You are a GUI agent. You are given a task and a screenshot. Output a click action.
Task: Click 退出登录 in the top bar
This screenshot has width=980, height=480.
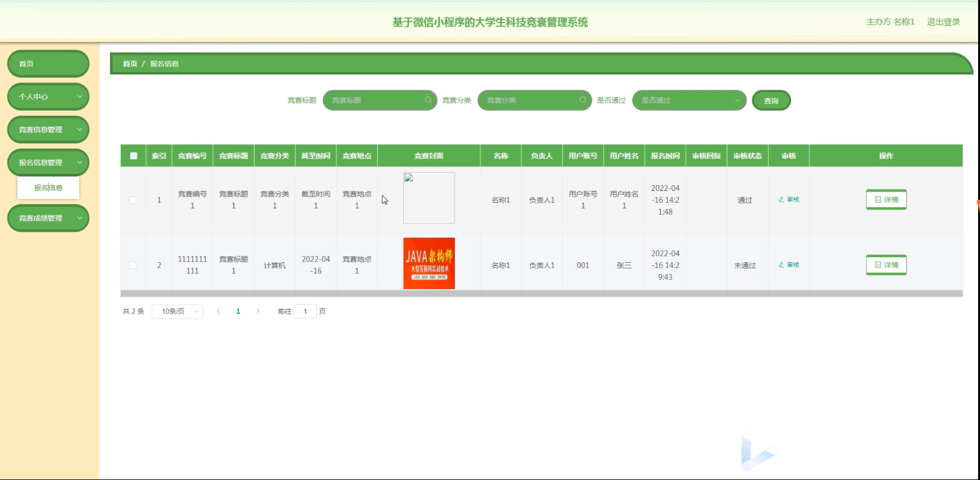(x=944, y=22)
